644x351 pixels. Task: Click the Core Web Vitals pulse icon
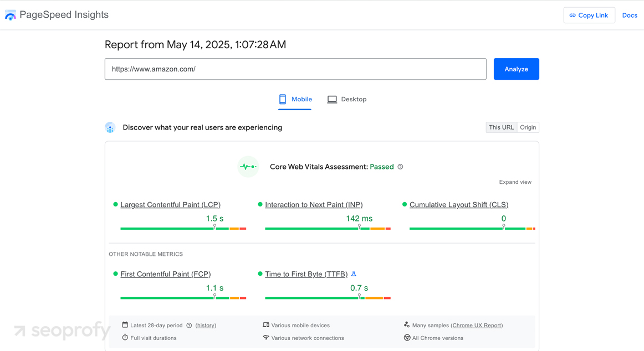pos(248,167)
